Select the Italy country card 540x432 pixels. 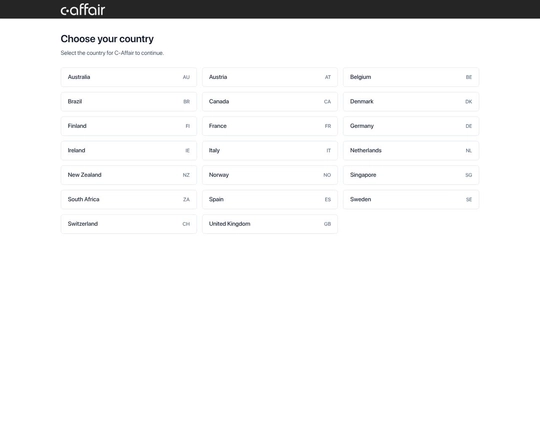pyautogui.click(x=270, y=150)
